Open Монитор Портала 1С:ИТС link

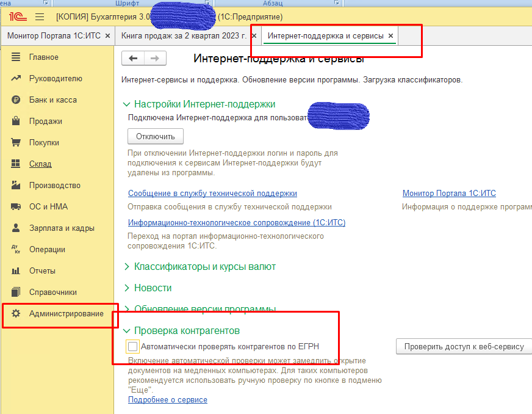tap(449, 193)
